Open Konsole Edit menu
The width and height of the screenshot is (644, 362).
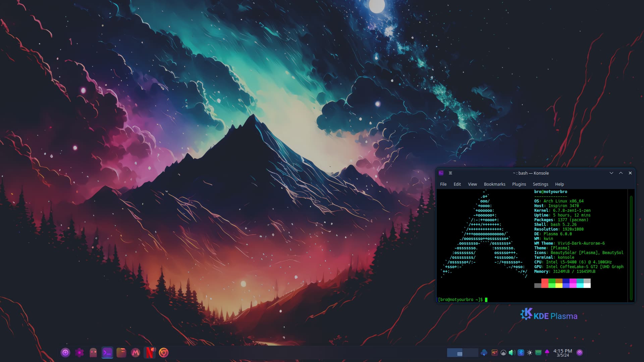tap(457, 184)
